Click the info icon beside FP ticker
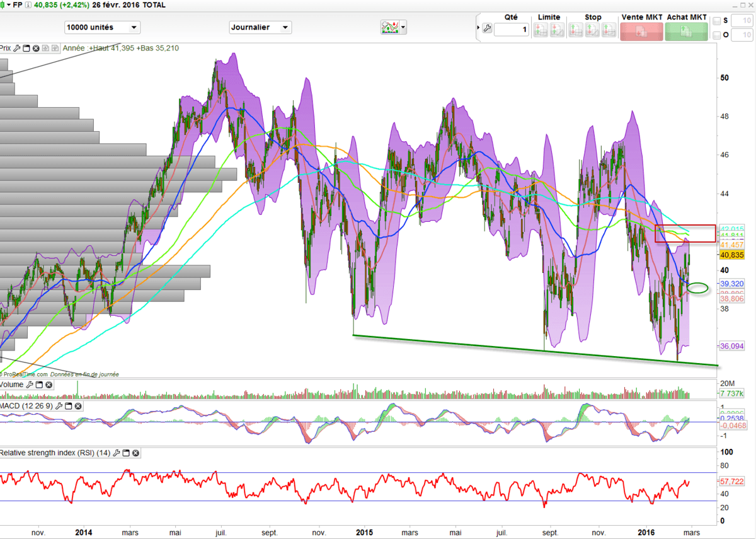756x539 pixels. pyautogui.click(x=28, y=4)
